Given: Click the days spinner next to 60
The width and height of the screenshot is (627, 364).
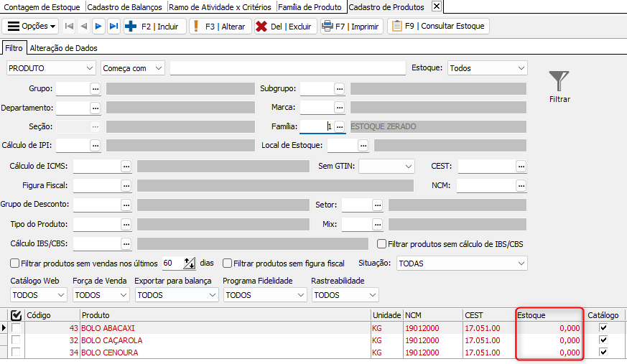Looking at the screenshot, I should click(x=190, y=263).
